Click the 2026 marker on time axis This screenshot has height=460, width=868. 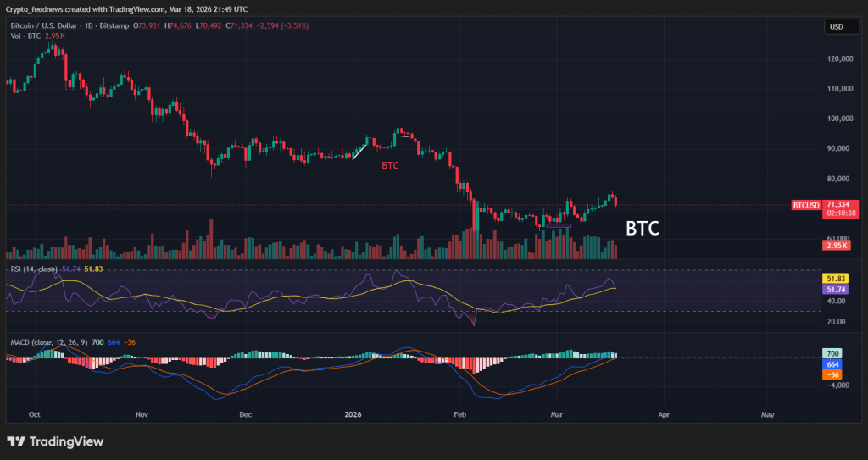[353, 415]
